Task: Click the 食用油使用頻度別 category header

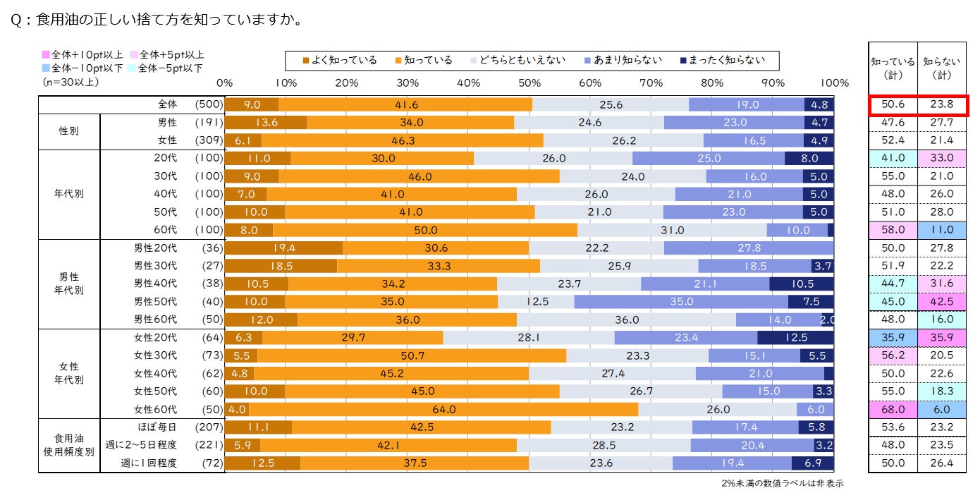Action: [69, 445]
